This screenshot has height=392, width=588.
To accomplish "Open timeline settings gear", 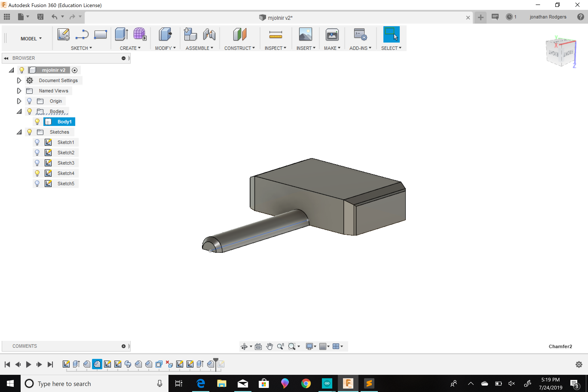I will tap(579, 364).
